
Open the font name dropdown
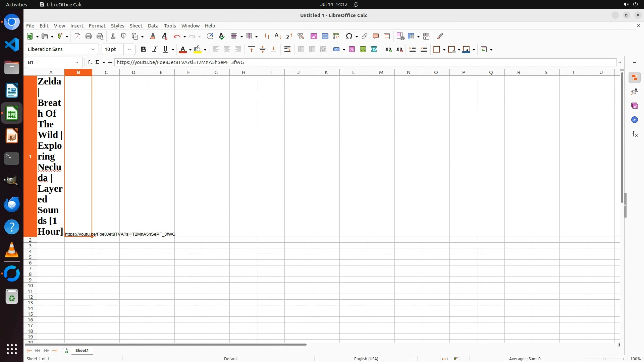(93, 50)
